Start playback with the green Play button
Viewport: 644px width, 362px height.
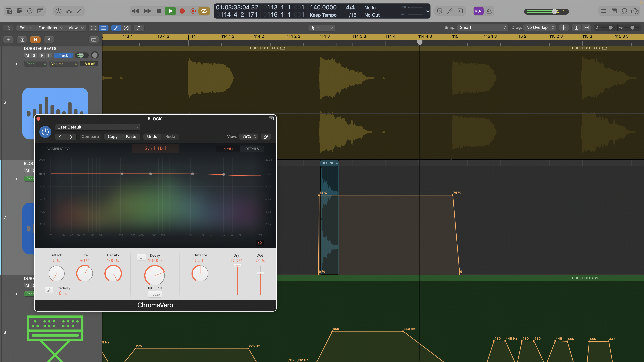pos(170,11)
